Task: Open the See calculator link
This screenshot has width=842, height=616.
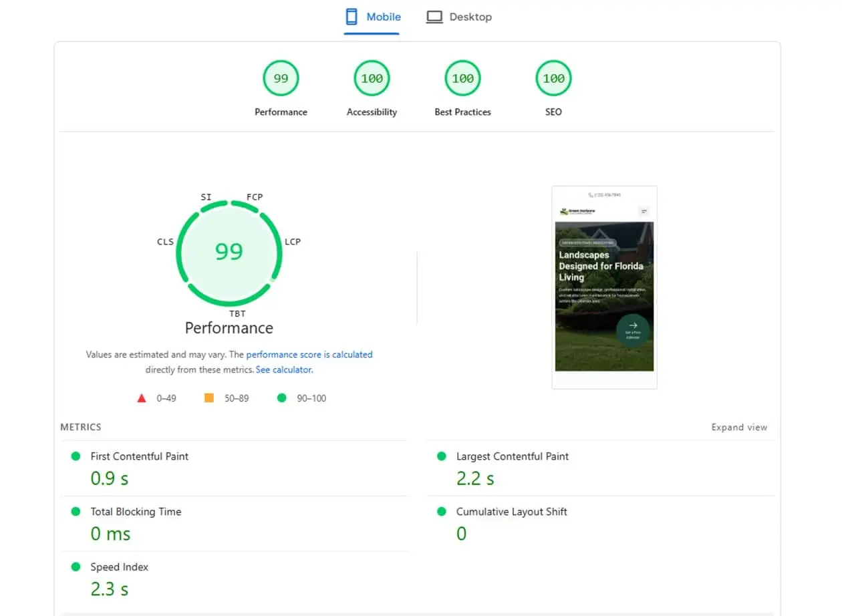Action: (x=284, y=369)
